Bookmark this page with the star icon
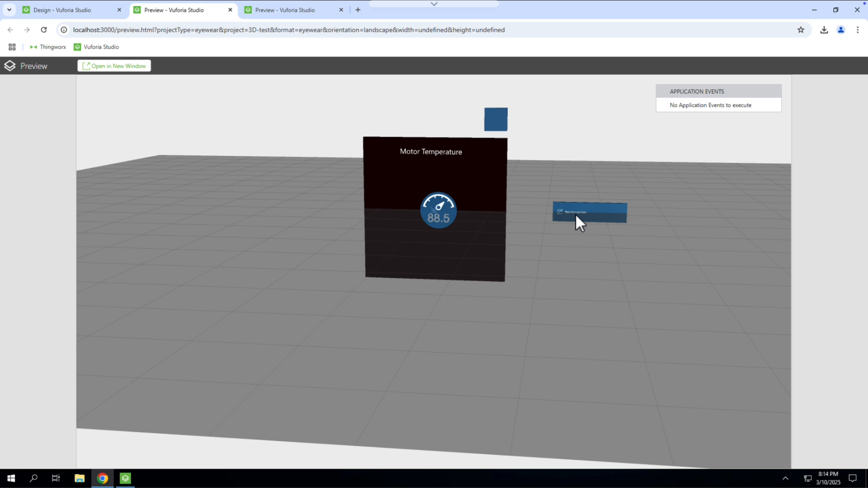 tap(801, 30)
